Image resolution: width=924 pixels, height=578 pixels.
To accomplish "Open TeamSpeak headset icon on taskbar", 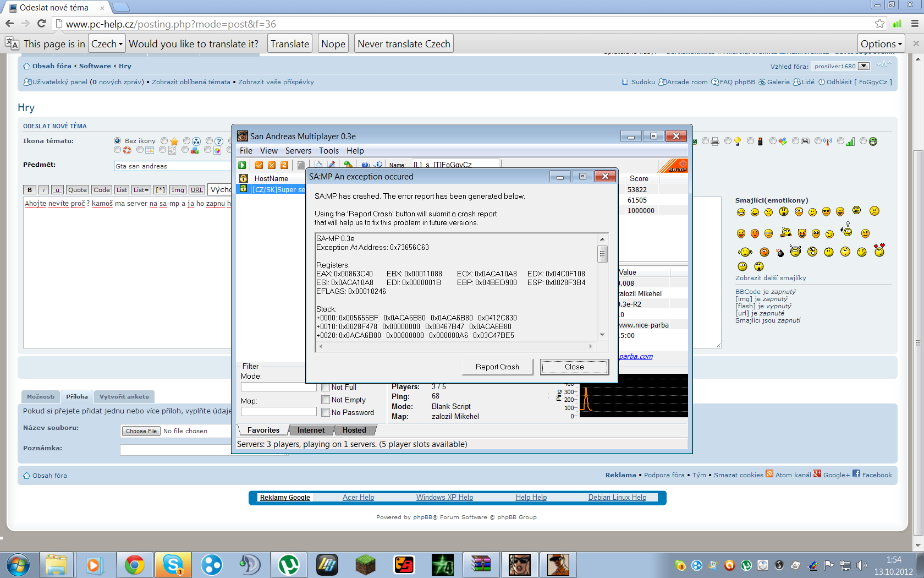I will pyautogui.click(x=250, y=565).
